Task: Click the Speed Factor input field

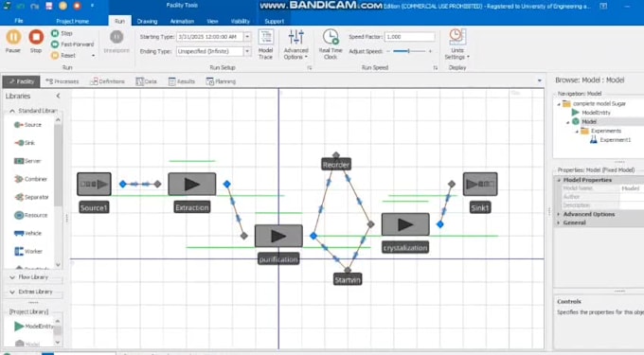Action: [x=409, y=37]
